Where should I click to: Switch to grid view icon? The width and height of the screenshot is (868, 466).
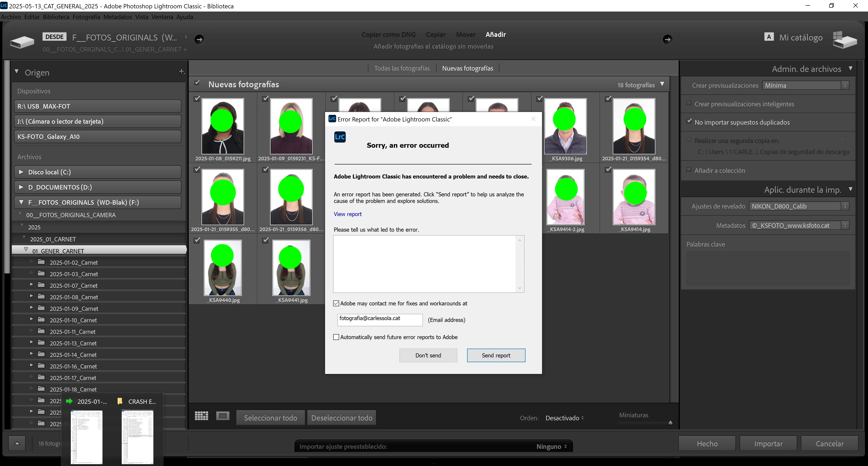point(202,416)
